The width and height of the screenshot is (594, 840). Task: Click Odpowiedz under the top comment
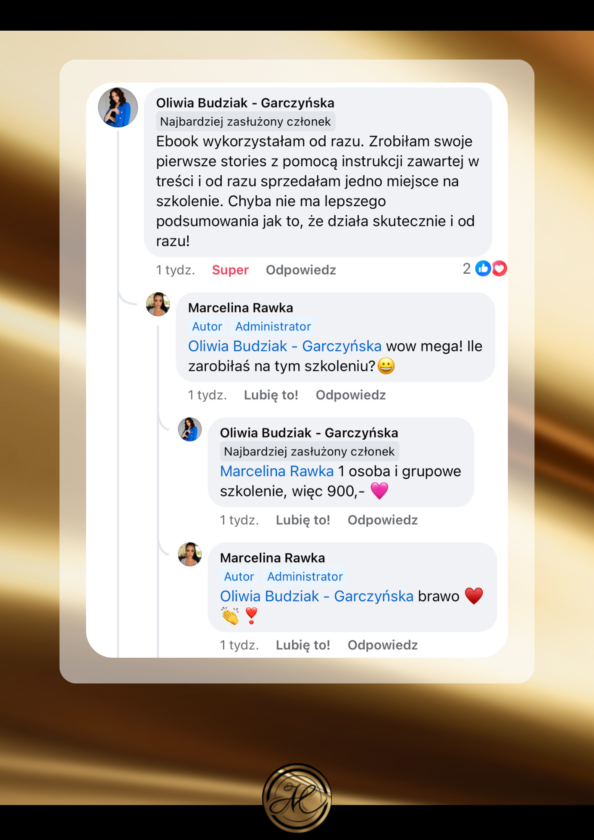pyautogui.click(x=301, y=270)
